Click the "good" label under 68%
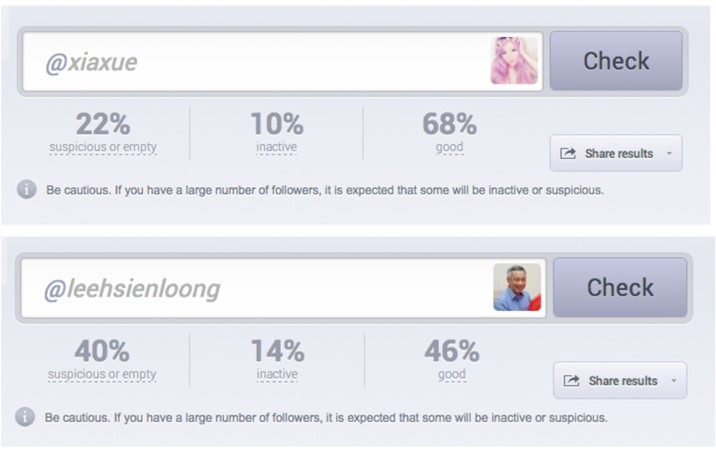Viewport: 716px width, 451px height. 449,147
